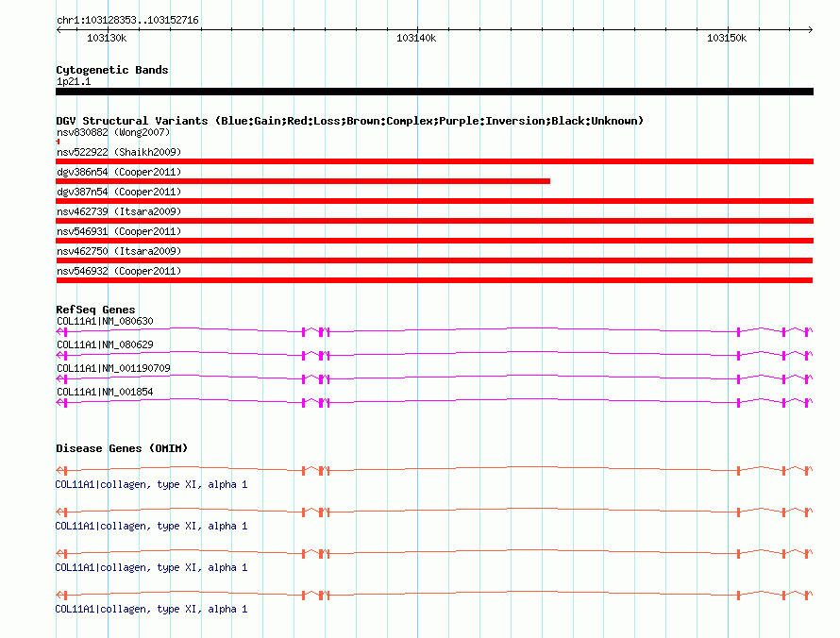Click the 103150k ruler tick label
Viewport: 840px width, 638px height.
(x=727, y=38)
